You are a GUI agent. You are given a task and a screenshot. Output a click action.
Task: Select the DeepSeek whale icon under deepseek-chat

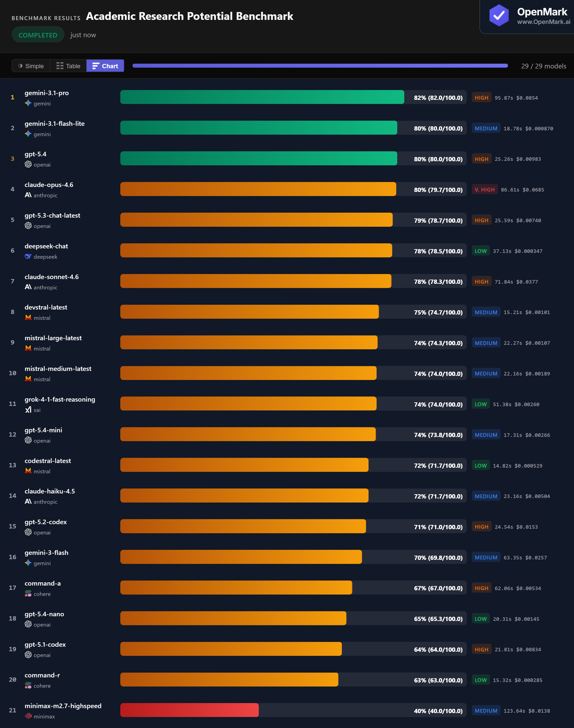[28, 256]
